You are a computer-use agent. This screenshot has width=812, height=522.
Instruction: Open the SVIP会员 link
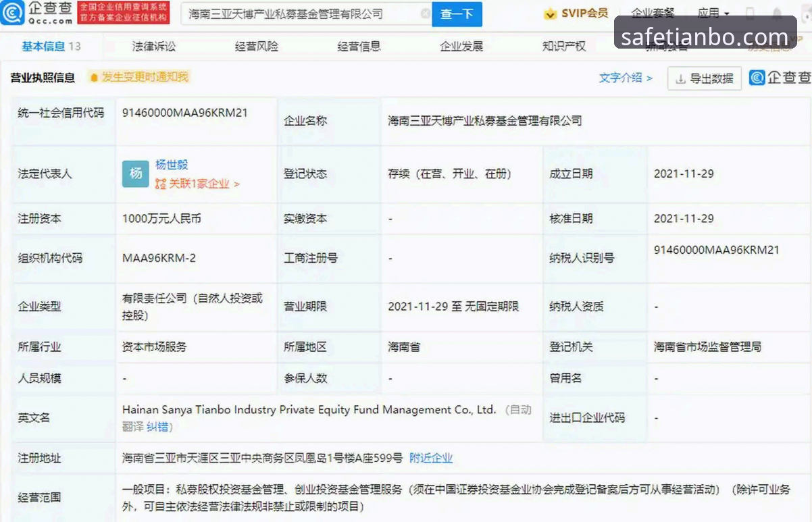pos(585,14)
